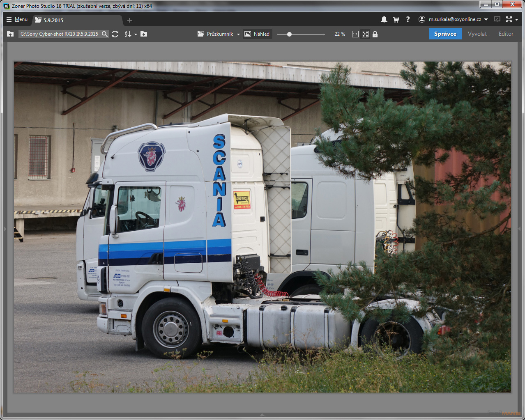The image size is (525, 420).
Task: Switch to the Vyvolat module
Action: point(477,34)
